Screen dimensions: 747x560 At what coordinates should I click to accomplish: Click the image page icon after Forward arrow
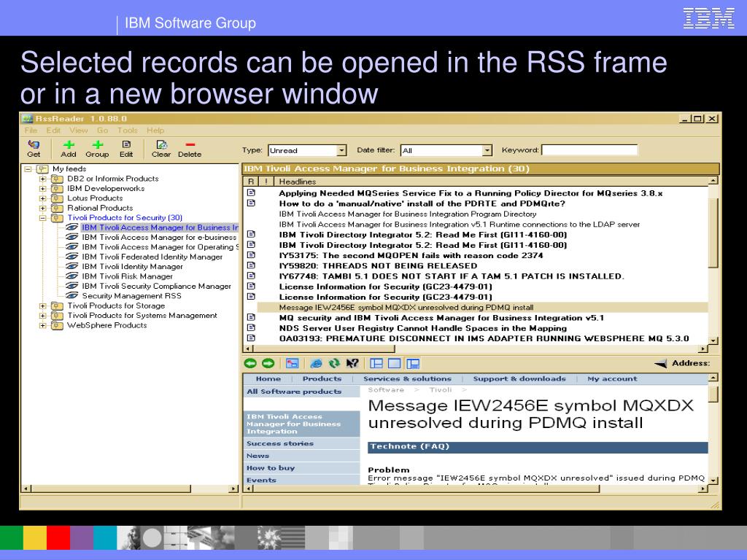point(292,363)
